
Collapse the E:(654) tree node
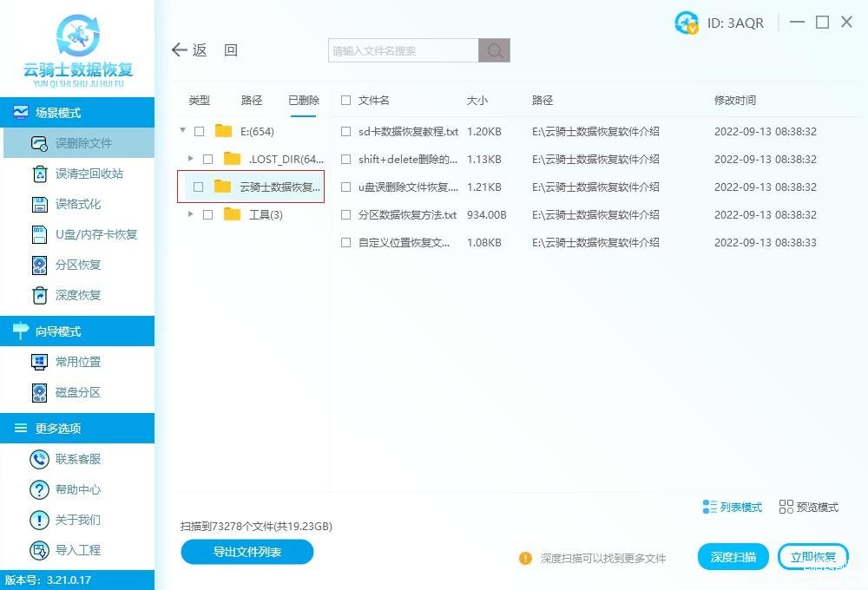(x=182, y=131)
